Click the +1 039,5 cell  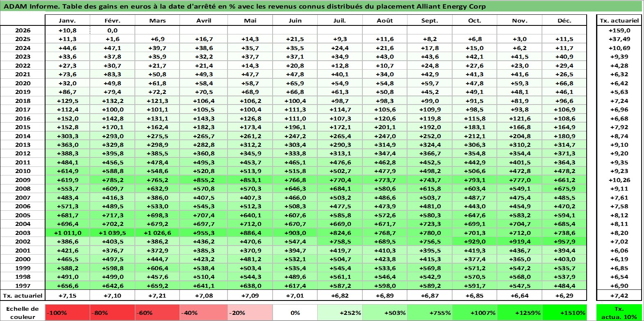[112, 233]
